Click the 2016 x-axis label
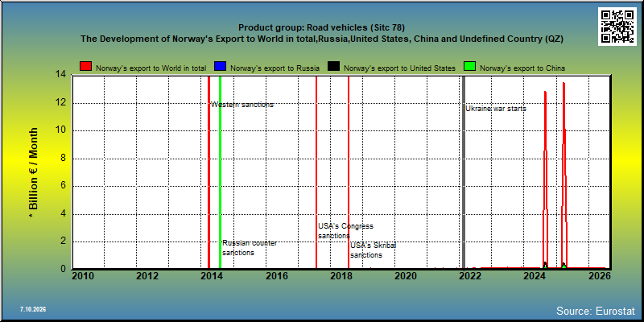 [276, 276]
